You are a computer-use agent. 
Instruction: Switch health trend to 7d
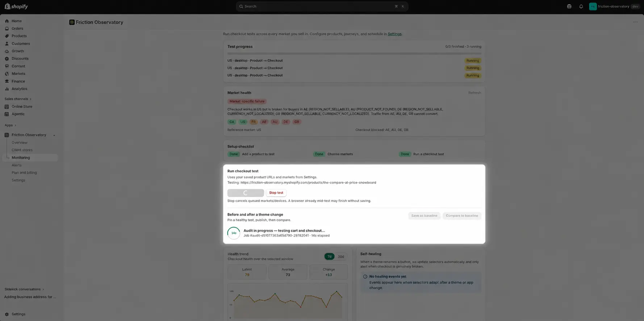click(x=329, y=257)
